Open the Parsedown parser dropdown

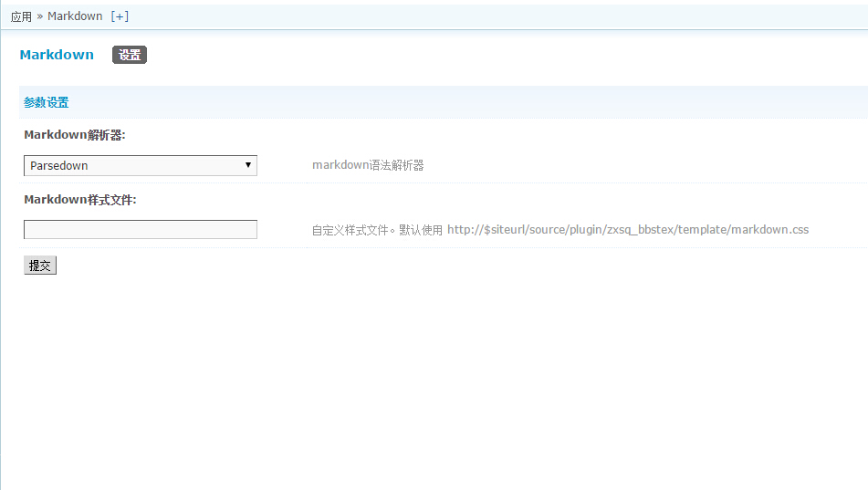[140, 165]
